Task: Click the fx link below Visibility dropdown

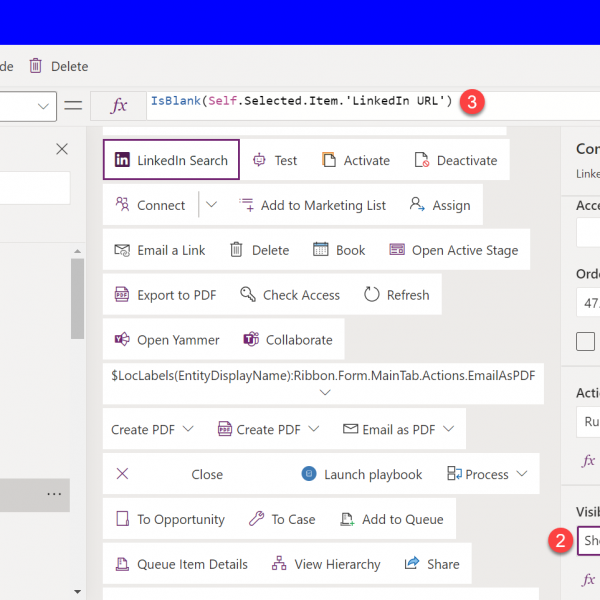Action: point(589,579)
